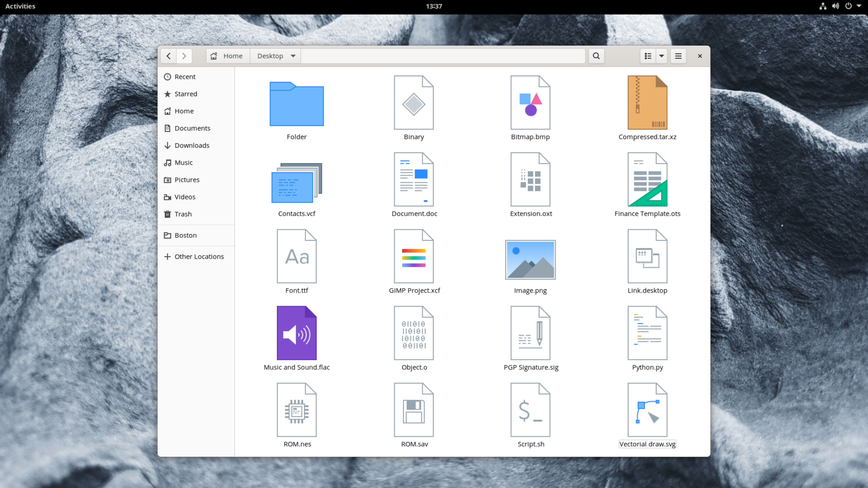Open Downloads in the sidebar

191,145
